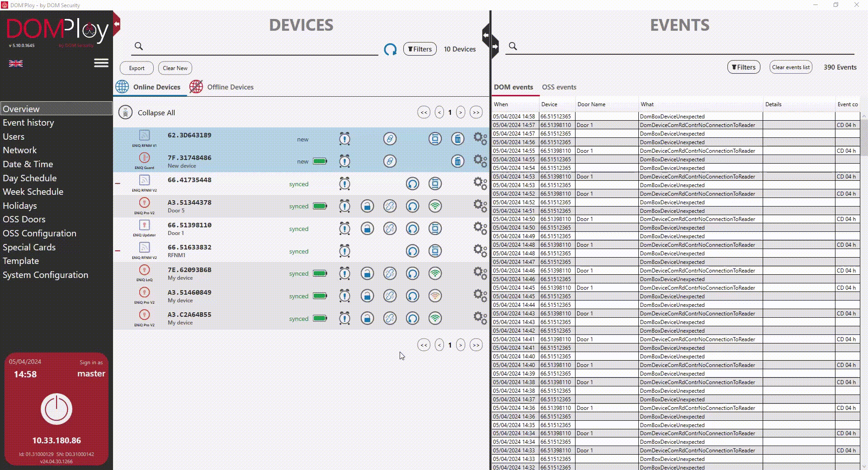868x470 pixels.
Task: Click reader box icon for device 66.51398110
Action: point(435,229)
